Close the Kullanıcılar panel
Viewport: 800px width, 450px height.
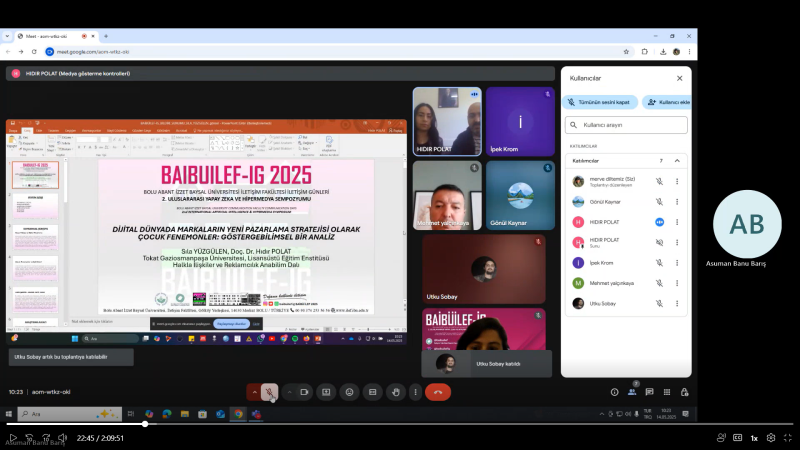[680, 78]
